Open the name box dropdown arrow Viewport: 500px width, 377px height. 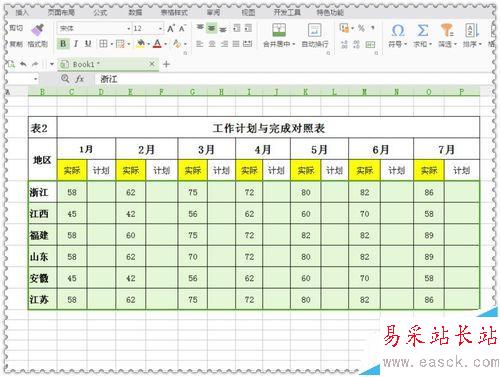click(36, 79)
